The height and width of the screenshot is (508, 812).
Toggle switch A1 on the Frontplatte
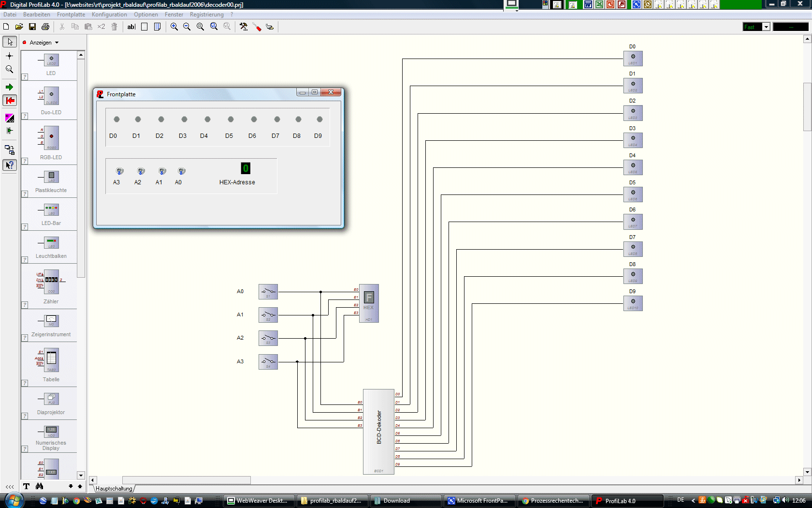(x=162, y=171)
